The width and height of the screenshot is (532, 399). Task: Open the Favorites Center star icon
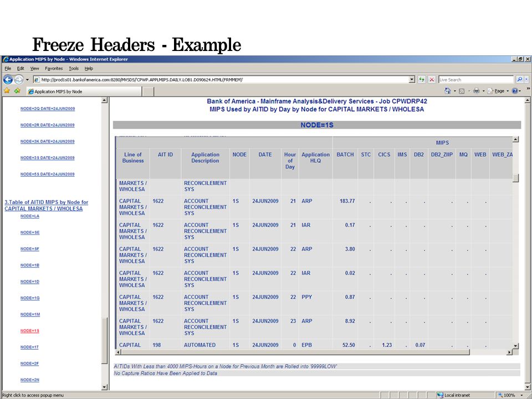(7, 91)
